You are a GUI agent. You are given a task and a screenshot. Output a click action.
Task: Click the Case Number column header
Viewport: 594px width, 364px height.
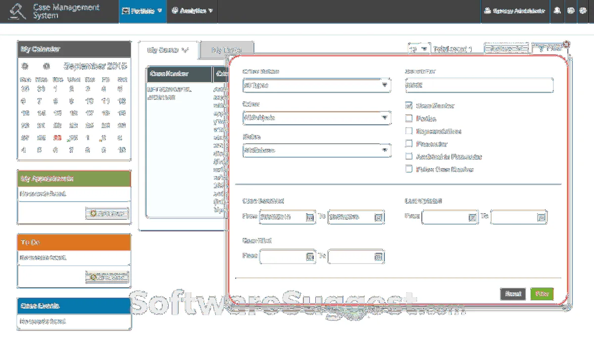(179, 74)
